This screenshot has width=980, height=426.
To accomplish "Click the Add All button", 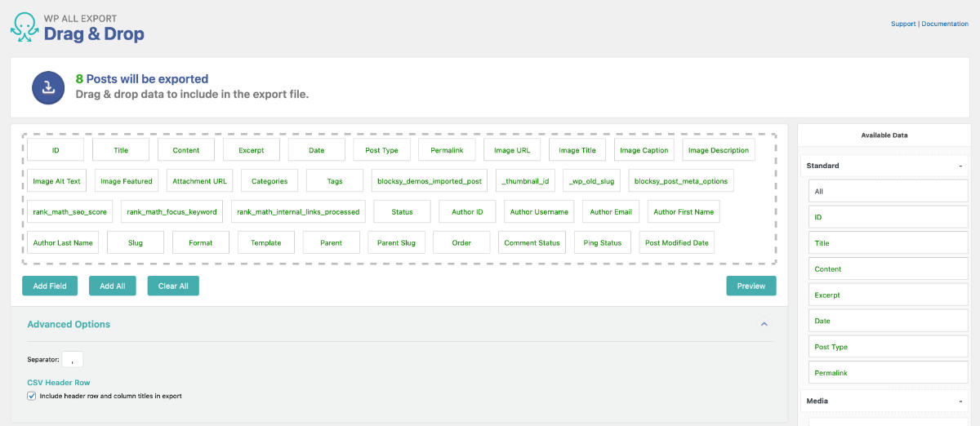I will pyautogui.click(x=113, y=286).
